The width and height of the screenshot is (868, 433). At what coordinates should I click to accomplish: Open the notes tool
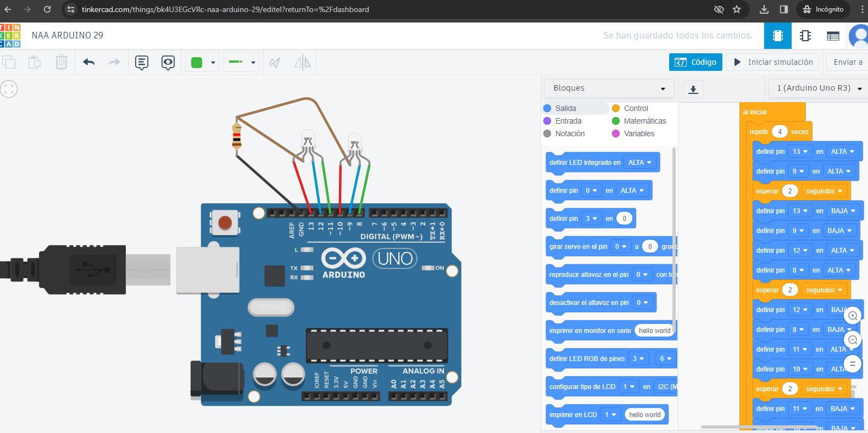click(142, 62)
